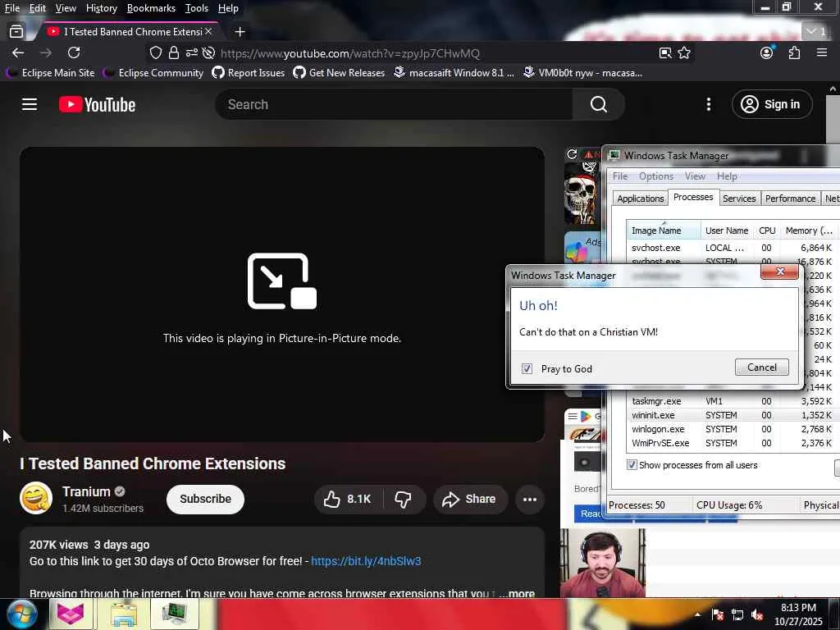Sort by Image Name column header

click(x=663, y=231)
